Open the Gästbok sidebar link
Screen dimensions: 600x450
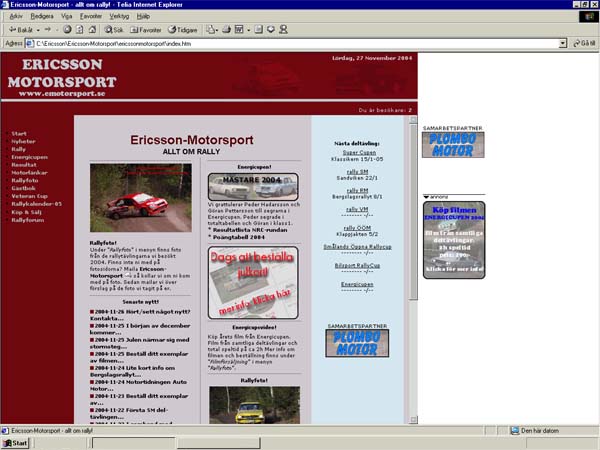[23, 188]
